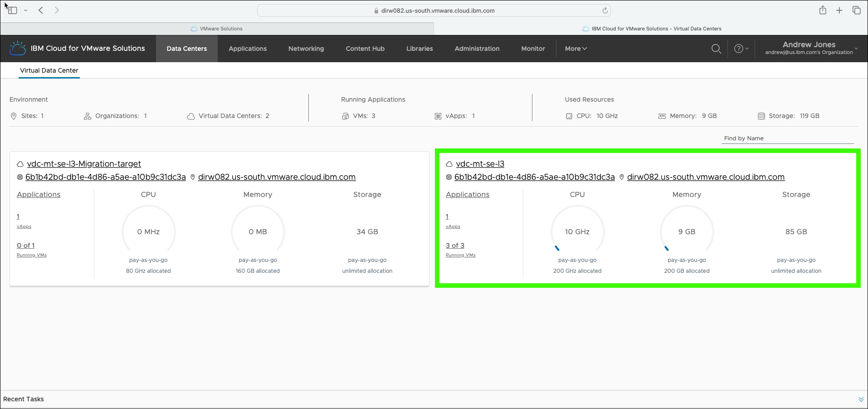868x409 pixels.
Task: Click the cloud icon beside vdc-mt-se-l3
Action: (x=449, y=164)
